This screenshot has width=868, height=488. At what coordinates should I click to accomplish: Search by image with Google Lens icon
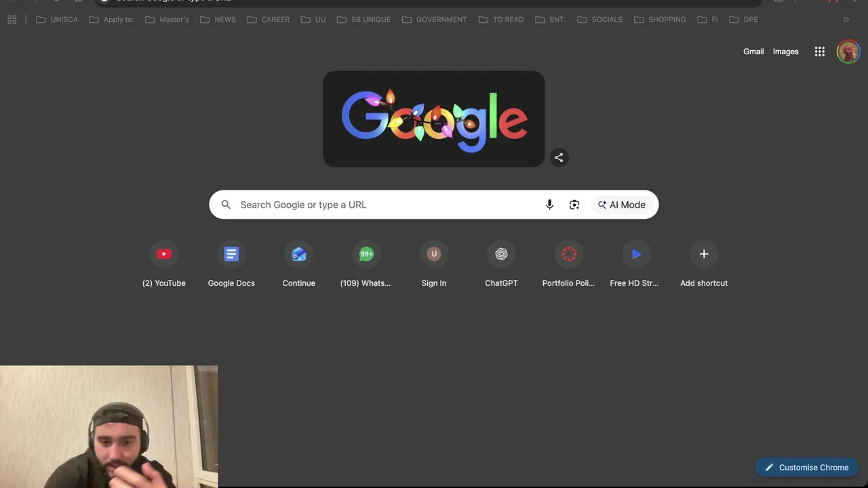574,205
